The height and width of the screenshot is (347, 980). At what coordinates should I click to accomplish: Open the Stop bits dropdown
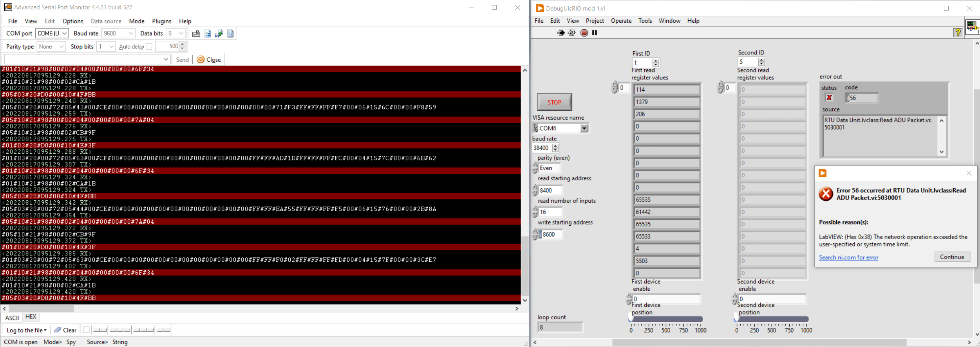point(112,47)
